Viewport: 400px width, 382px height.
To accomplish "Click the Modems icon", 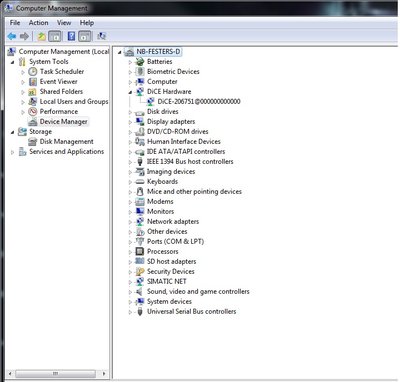I will pos(140,202).
